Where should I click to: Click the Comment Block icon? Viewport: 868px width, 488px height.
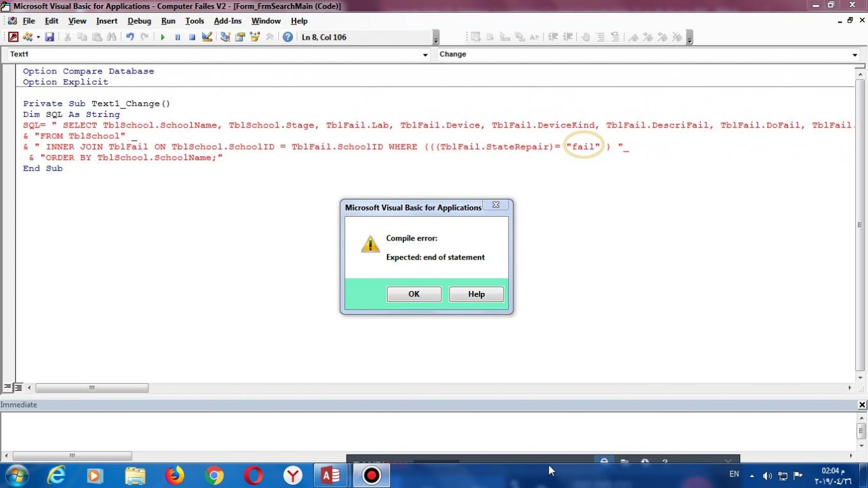600,37
